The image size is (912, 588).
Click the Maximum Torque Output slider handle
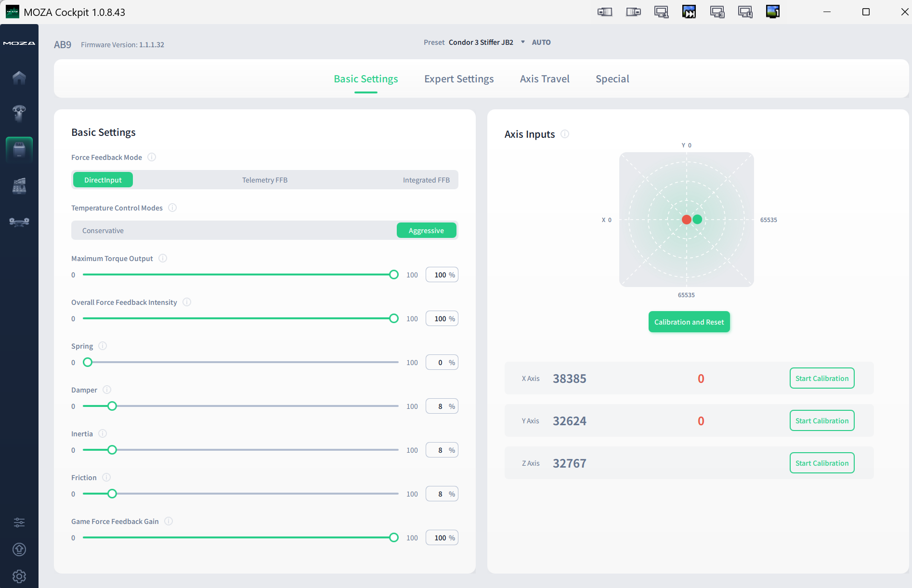pos(394,274)
